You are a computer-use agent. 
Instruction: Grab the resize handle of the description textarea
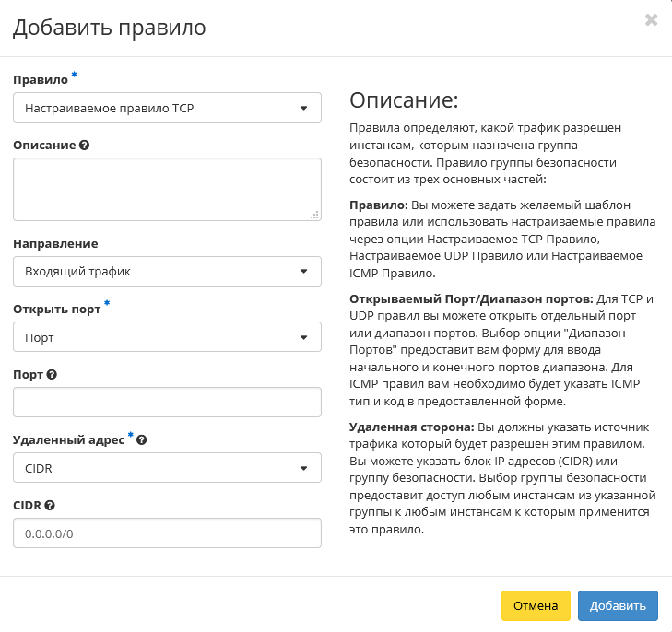pyautogui.click(x=314, y=215)
